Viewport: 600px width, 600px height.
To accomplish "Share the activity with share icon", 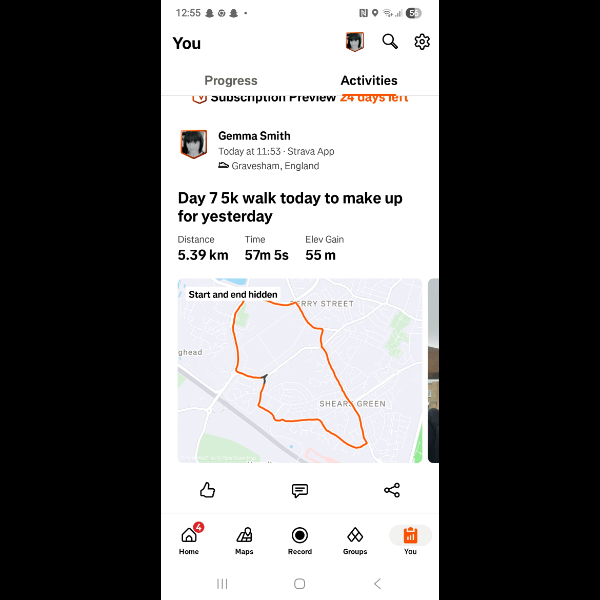I will tap(392, 490).
